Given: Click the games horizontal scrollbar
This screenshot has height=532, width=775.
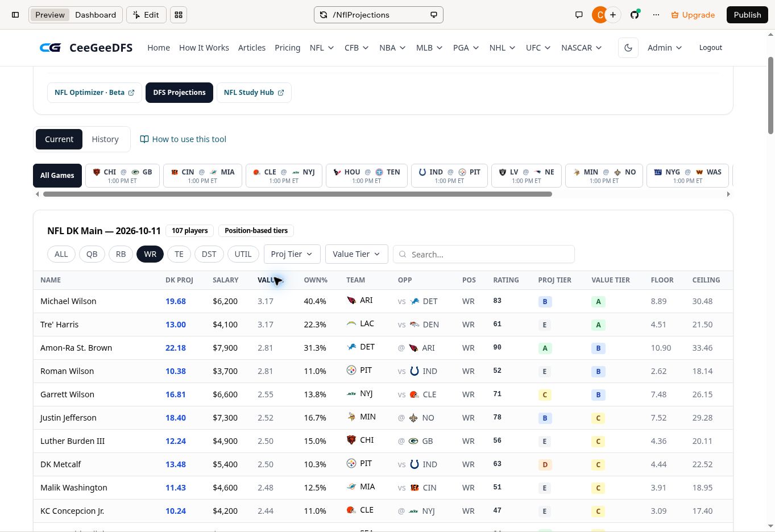Looking at the screenshot, I should point(297,194).
